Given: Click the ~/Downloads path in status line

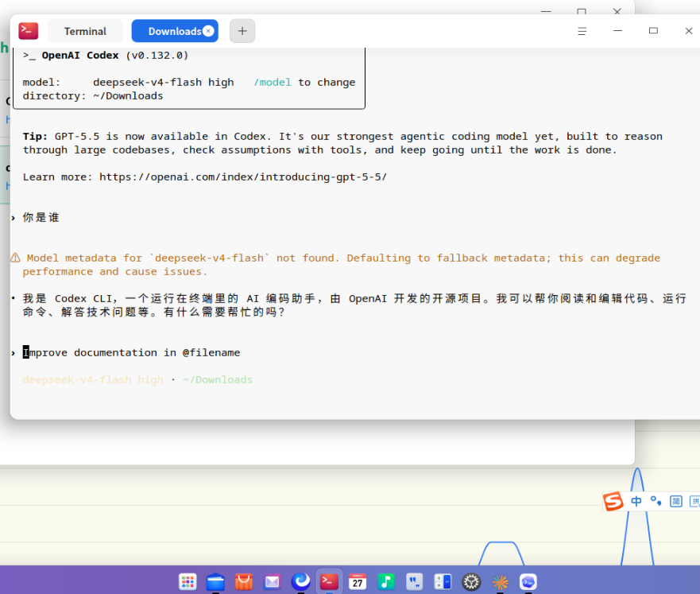Looking at the screenshot, I should click(218, 379).
